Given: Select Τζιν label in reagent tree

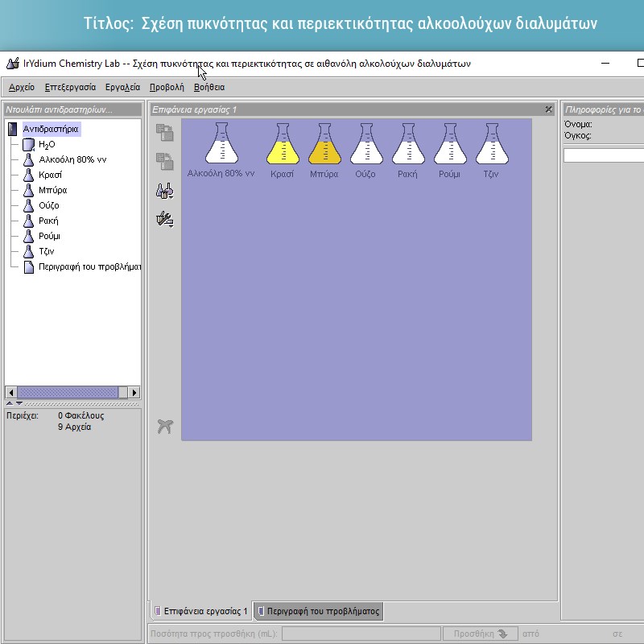Looking at the screenshot, I should coord(47,251).
